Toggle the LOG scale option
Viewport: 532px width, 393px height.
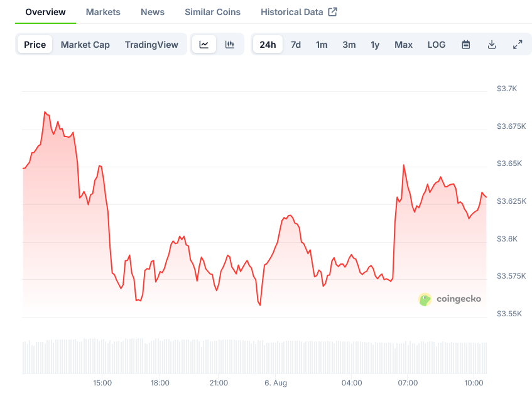437,45
